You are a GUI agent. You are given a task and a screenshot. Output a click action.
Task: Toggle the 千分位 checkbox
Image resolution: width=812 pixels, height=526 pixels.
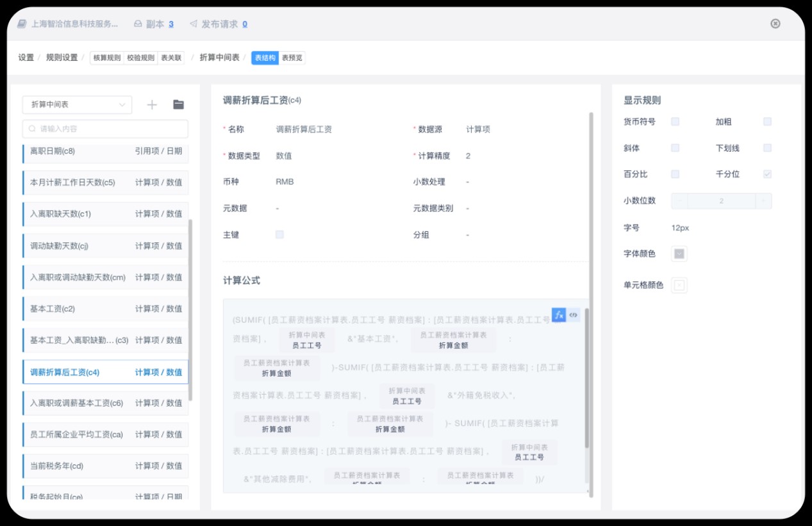(x=767, y=174)
